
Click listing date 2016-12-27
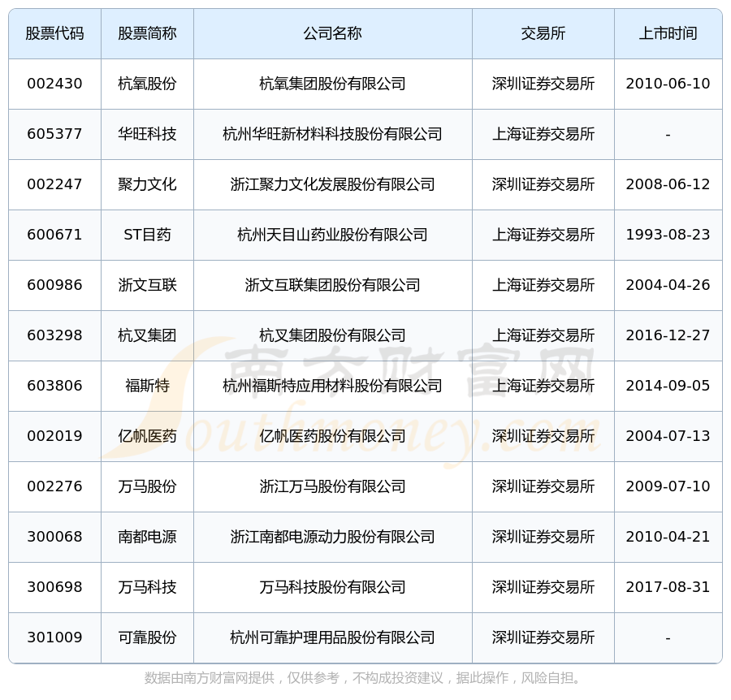668,335
